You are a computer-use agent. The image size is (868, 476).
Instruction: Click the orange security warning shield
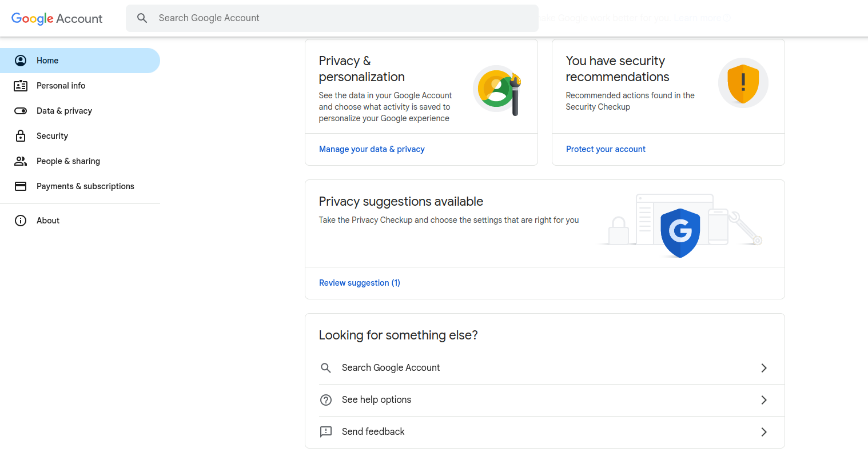pos(743,83)
